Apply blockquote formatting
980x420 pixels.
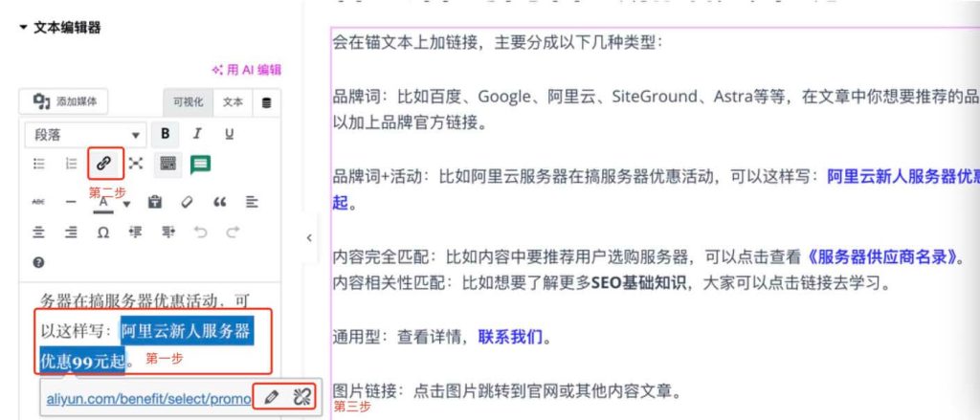[219, 202]
